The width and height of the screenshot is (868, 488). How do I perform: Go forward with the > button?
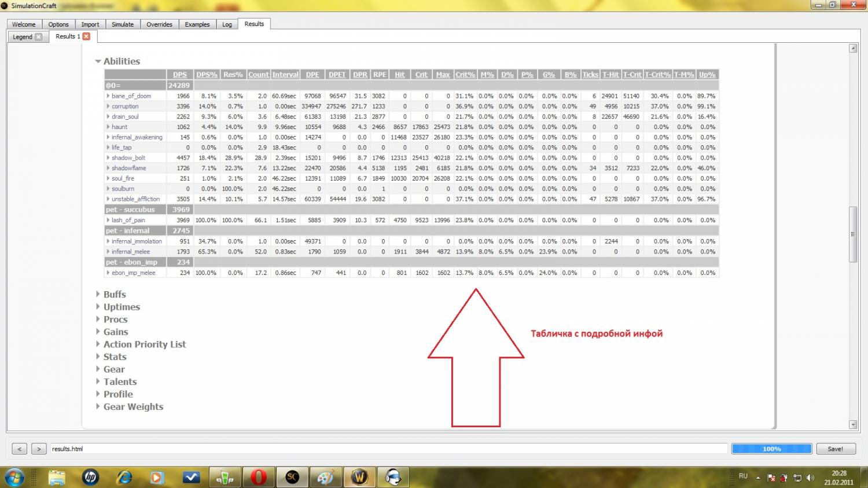[39, 449]
